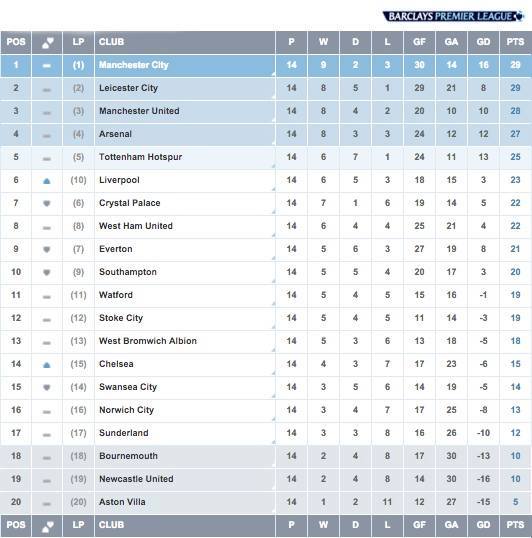532x538 pixels.
Task: Click the movement arrows icon in top header
Action: [47, 43]
